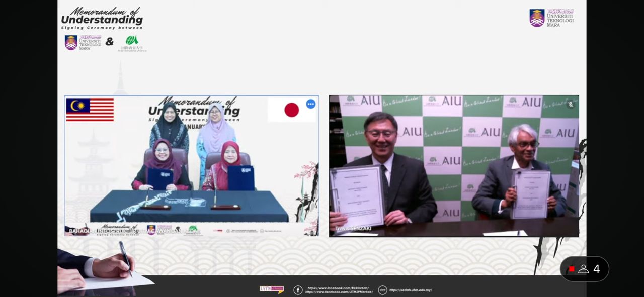Open the kedah.uitm.edu.my link
This screenshot has height=297, width=644.
click(x=410, y=290)
